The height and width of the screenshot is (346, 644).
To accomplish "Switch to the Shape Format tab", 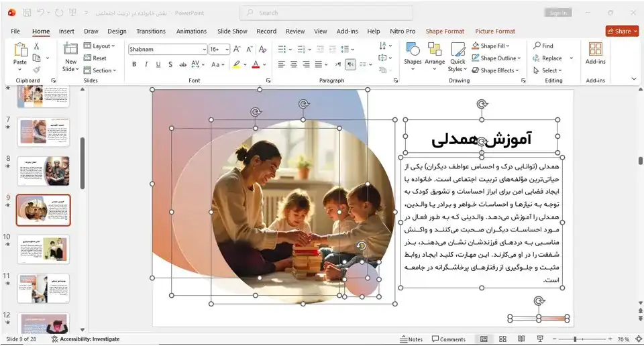I will coord(445,32).
